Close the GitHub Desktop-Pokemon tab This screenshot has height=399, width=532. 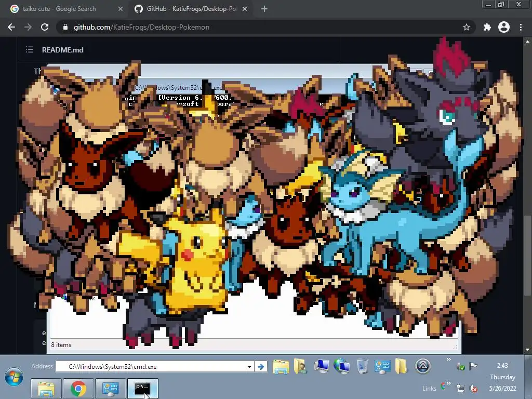pyautogui.click(x=245, y=9)
